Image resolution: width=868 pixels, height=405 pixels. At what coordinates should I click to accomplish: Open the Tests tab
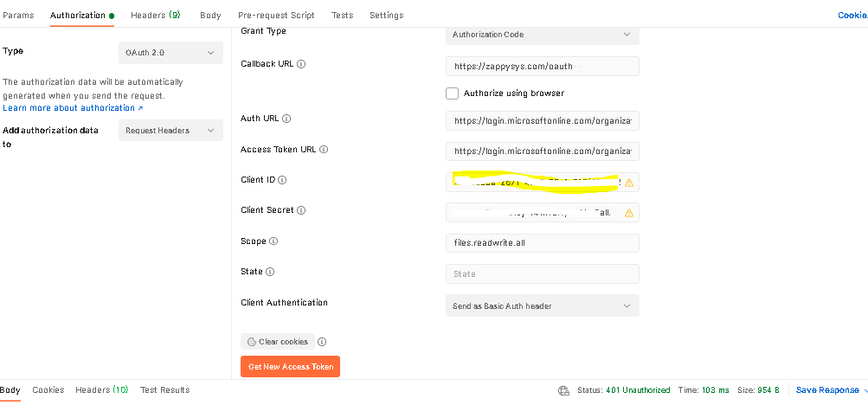click(342, 16)
